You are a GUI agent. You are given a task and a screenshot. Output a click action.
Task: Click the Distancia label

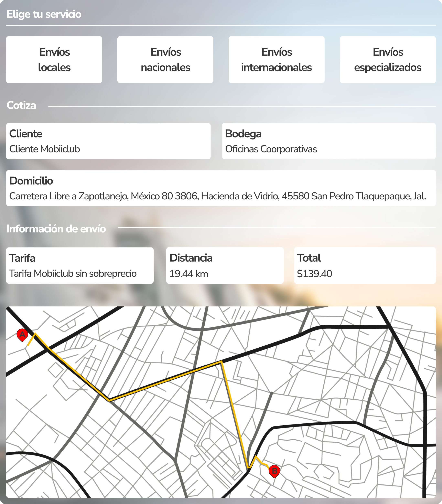[191, 258]
